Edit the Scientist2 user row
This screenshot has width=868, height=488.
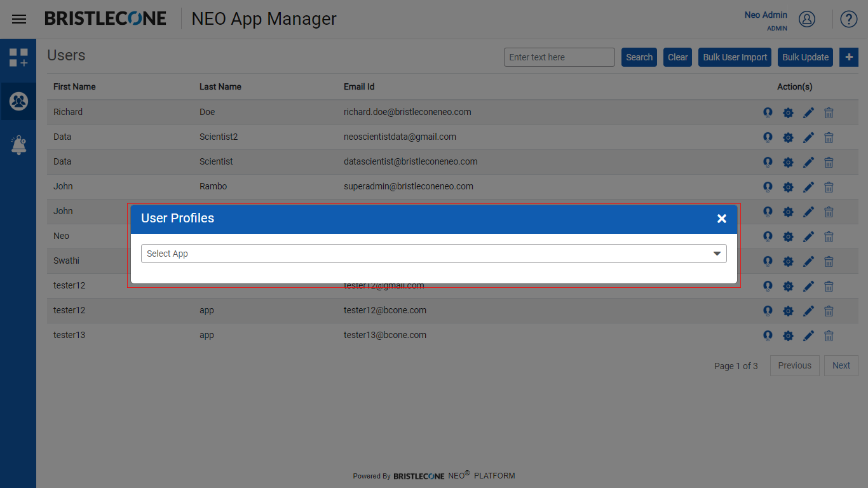click(x=808, y=137)
